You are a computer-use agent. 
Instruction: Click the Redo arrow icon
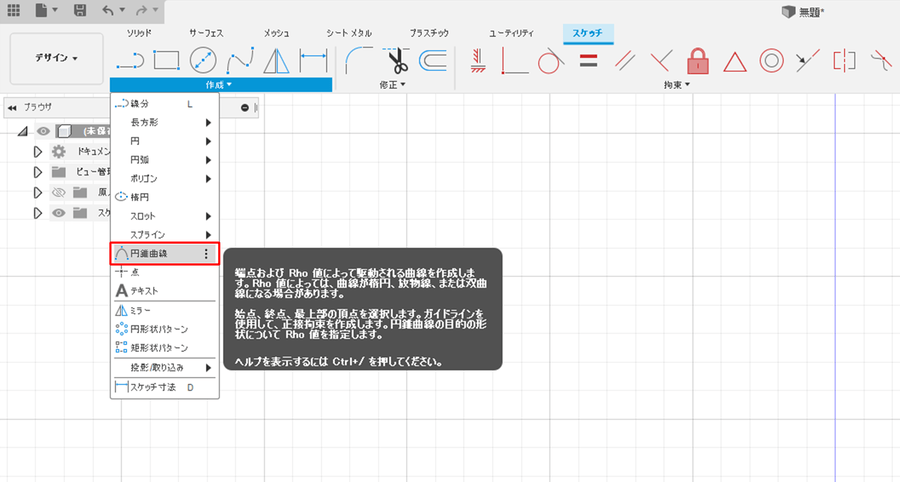pos(142,10)
